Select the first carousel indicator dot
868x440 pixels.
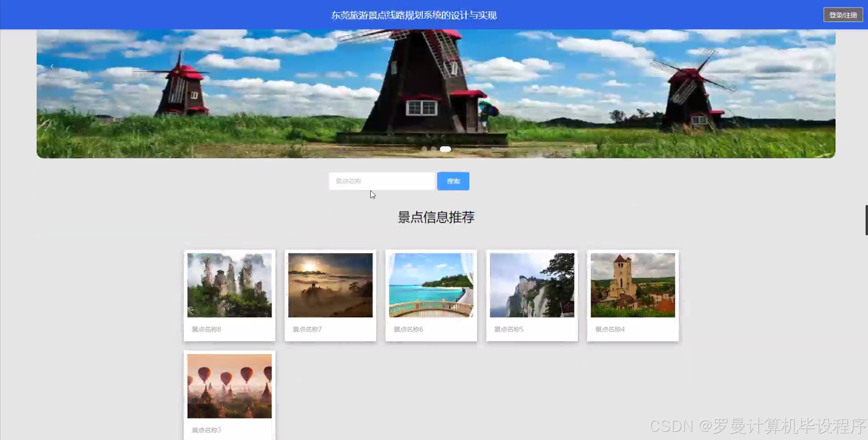click(x=424, y=149)
